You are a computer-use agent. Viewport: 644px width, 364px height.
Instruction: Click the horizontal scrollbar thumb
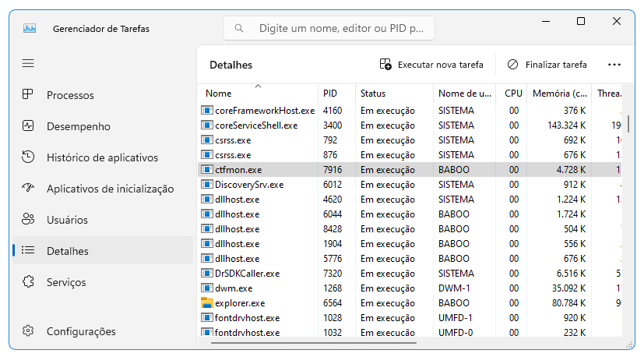pos(314,342)
